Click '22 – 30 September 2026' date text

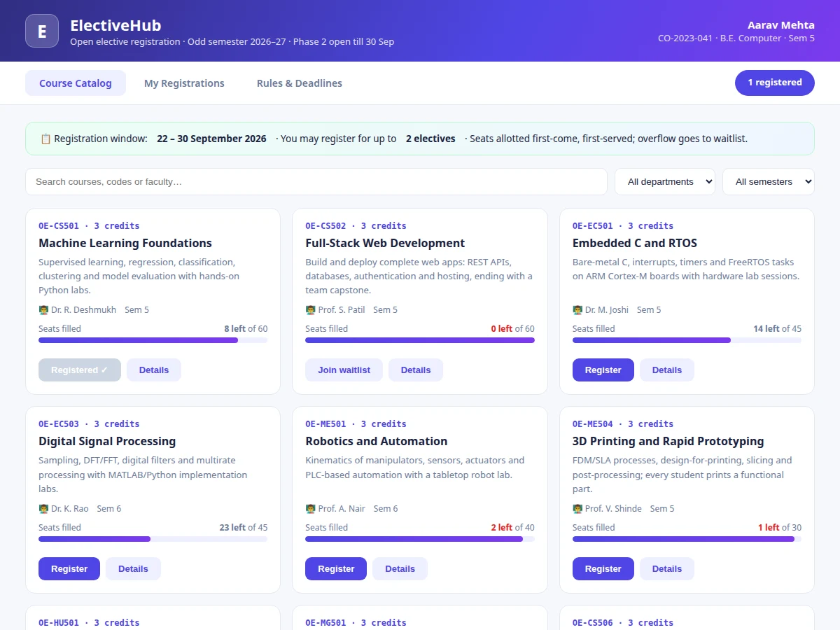tap(211, 139)
